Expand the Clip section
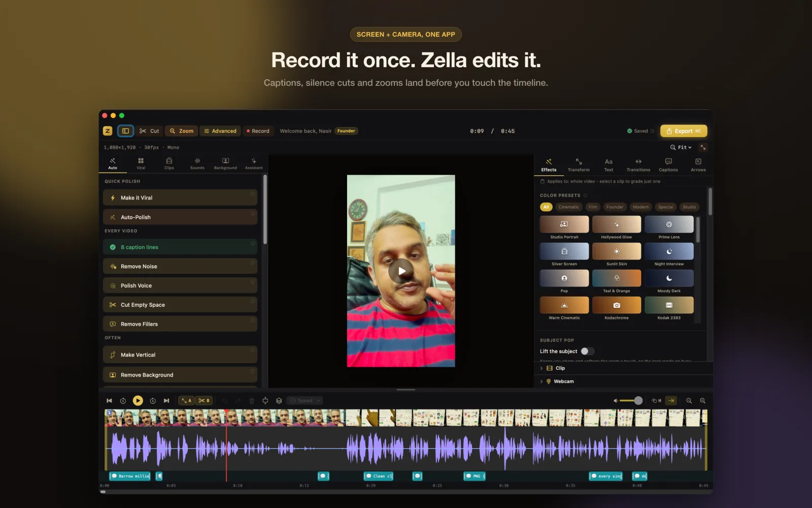Image resolution: width=812 pixels, height=508 pixels. pos(623,368)
